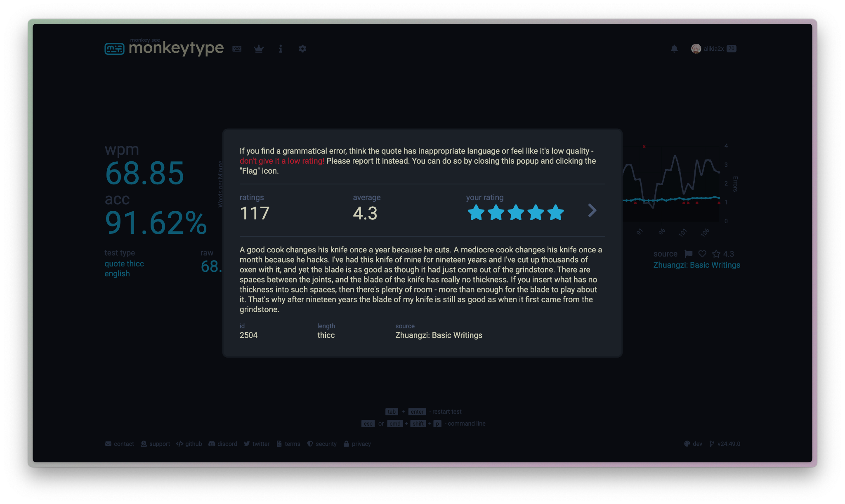Viewport: 845px width, 504px height.
Task: Submit rating with the right chevron
Action: coord(592,210)
